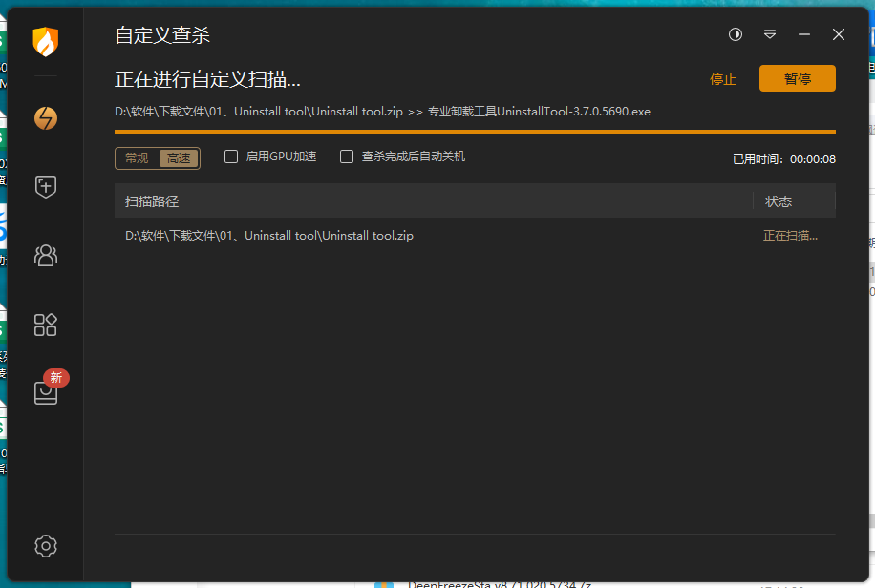Image resolution: width=875 pixels, height=588 pixels.
Task: Minimize the scan window
Action: (x=804, y=34)
